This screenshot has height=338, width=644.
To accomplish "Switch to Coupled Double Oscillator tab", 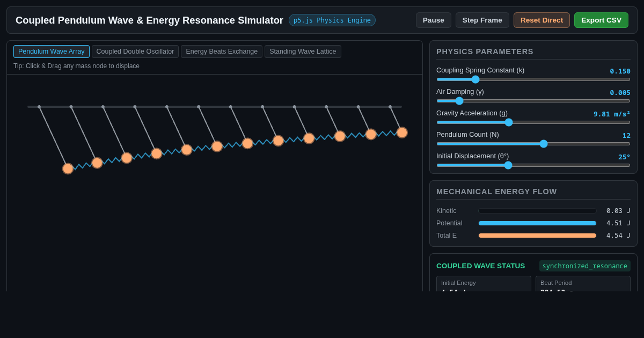I will (135, 52).
